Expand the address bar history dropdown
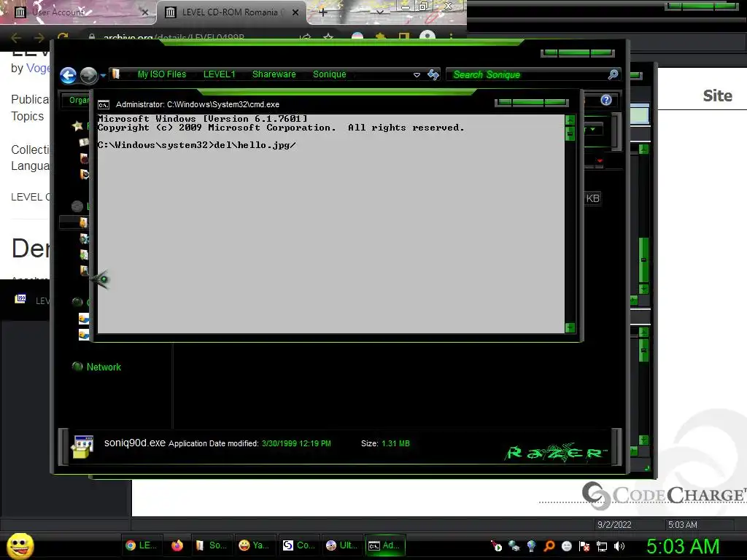This screenshot has width=747, height=560. pos(417,75)
